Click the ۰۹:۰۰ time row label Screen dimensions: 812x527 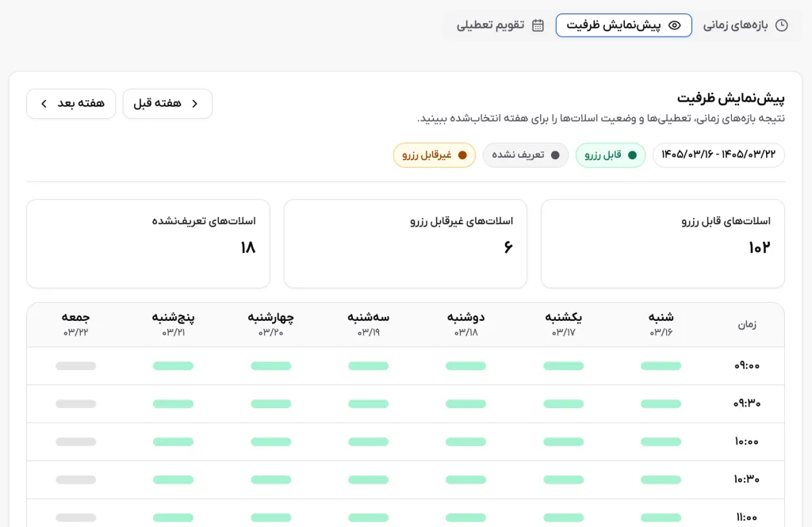click(747, 366)
